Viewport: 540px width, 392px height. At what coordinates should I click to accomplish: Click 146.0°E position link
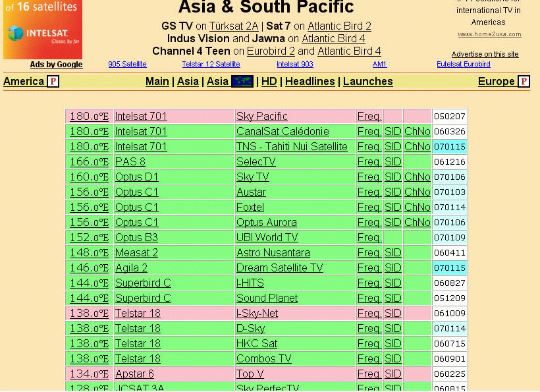89,268
